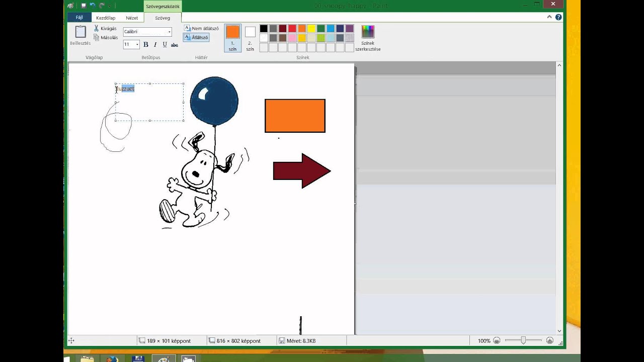Pick black color swatch

(264, 29)
